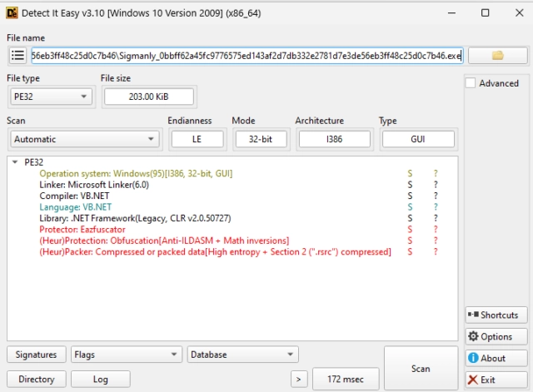The height and width of the screenshot is (392, 533).
Task: Open the Log view
Action: coord(100,380)
